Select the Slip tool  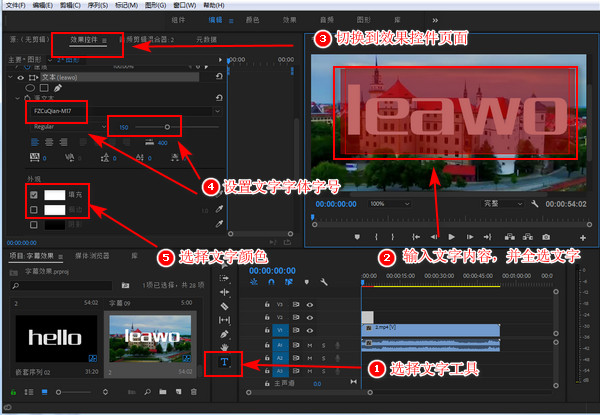(224, 320)
